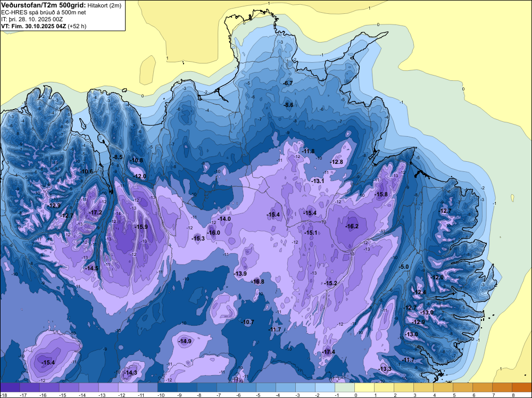
Task: Select pale green legend swatch between -1 and 0
Action: point(345,387)
